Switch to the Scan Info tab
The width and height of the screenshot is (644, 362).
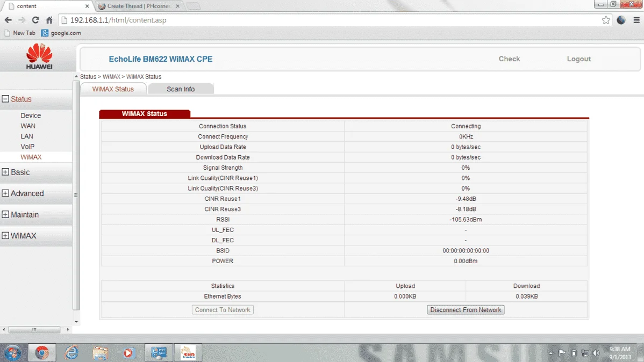pos(181,89)
